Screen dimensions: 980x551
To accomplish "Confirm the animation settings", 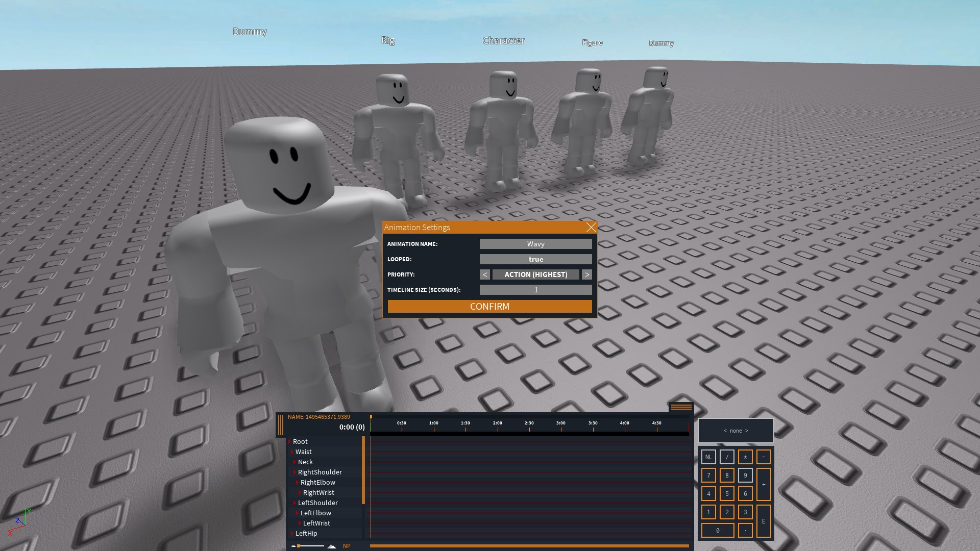I will click(489, 306).
